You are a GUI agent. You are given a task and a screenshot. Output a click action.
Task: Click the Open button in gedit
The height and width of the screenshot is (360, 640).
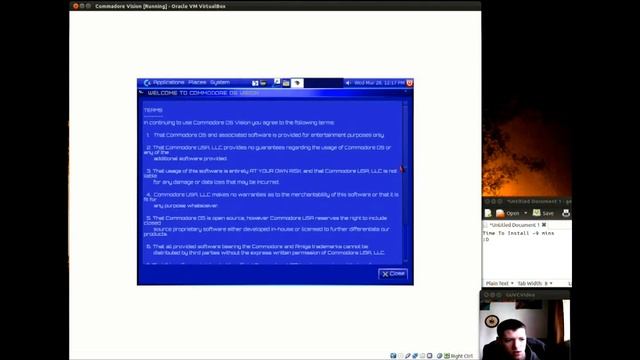pos(508,213)
